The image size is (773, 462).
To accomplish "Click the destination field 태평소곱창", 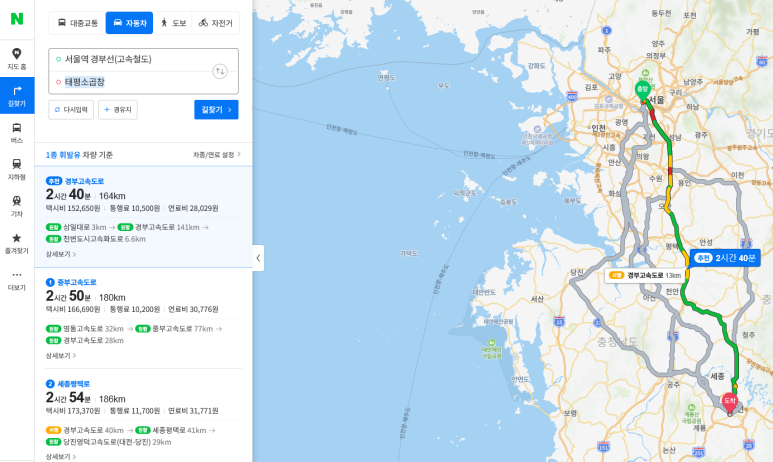I will 130,82.
